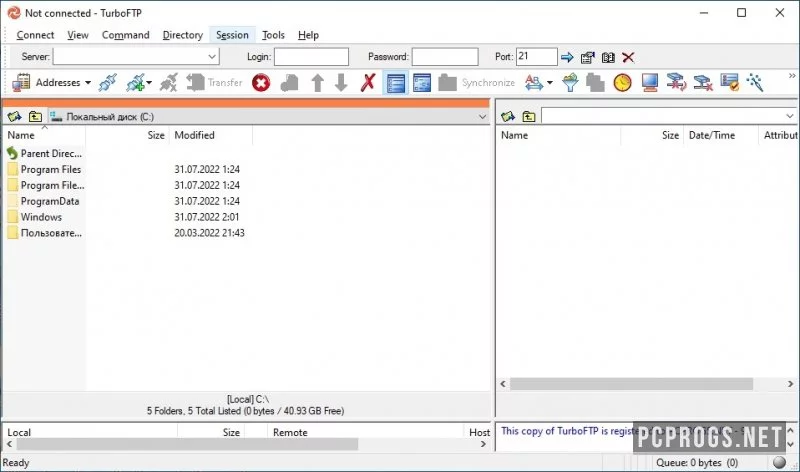800x472 pixels.
Task: Select the Пользовате... folder
Action: coord(44,233)
